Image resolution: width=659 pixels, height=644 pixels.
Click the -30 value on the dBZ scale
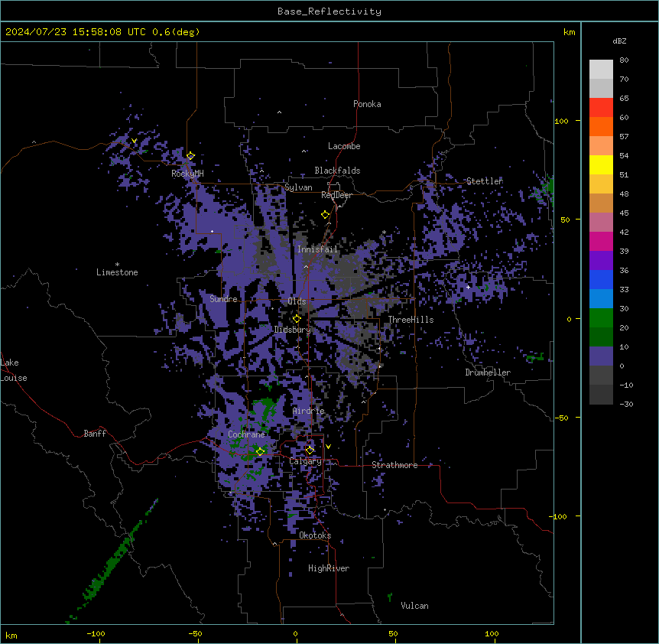626,404
